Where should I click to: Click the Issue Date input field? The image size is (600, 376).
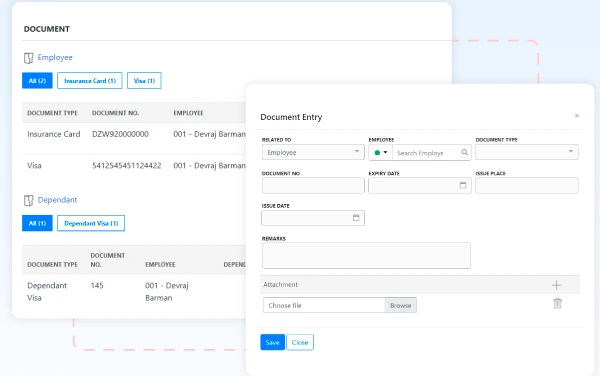[313, 218]
